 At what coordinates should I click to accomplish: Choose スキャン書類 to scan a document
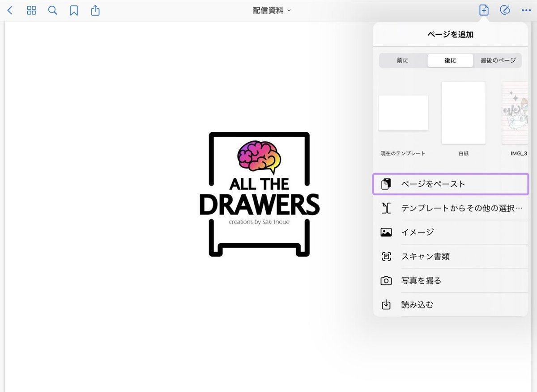(451, 257)
